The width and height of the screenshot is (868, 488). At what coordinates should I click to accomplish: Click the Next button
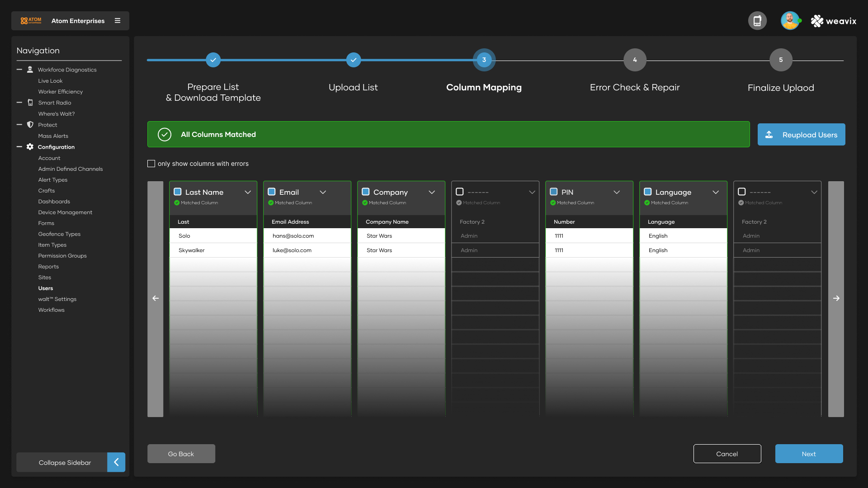(809, 454)
